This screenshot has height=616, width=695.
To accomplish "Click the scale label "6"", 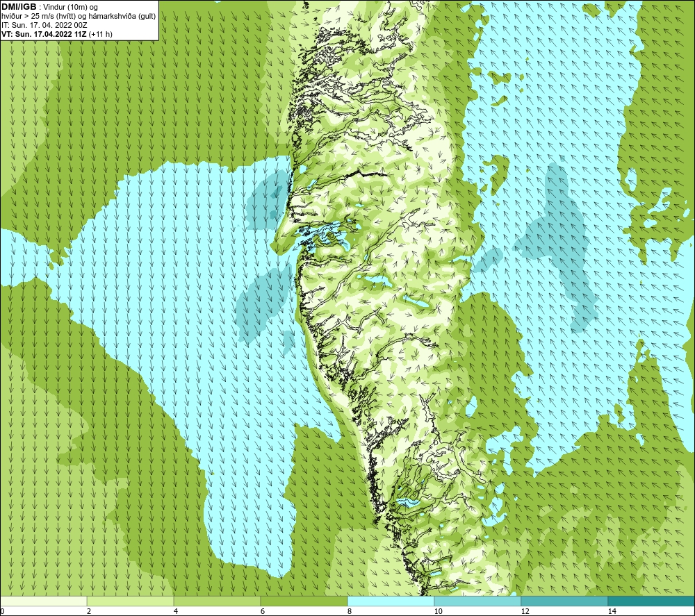I will pos(263,612).
